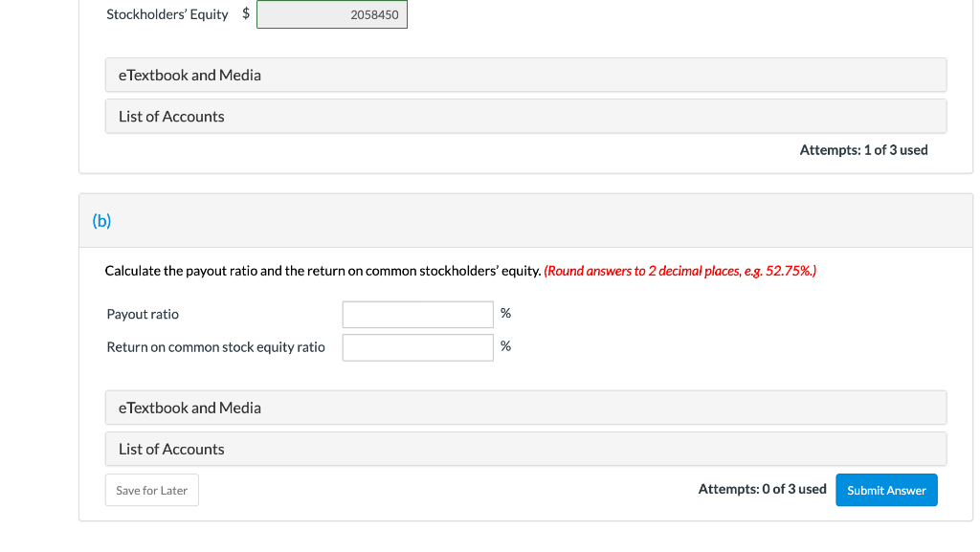Click the dollar sign beside Stockholders' Equity
The image size is (980, 552).
(246, 13)
